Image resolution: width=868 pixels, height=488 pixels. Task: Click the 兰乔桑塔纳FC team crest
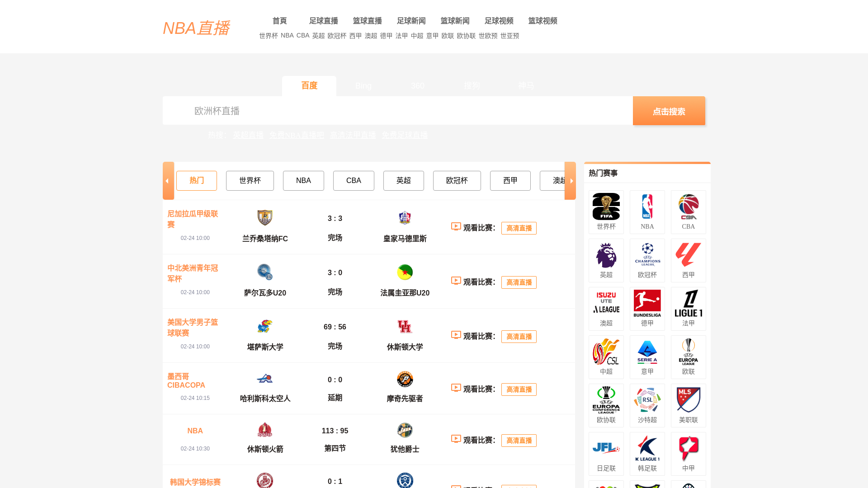(265, 218)
